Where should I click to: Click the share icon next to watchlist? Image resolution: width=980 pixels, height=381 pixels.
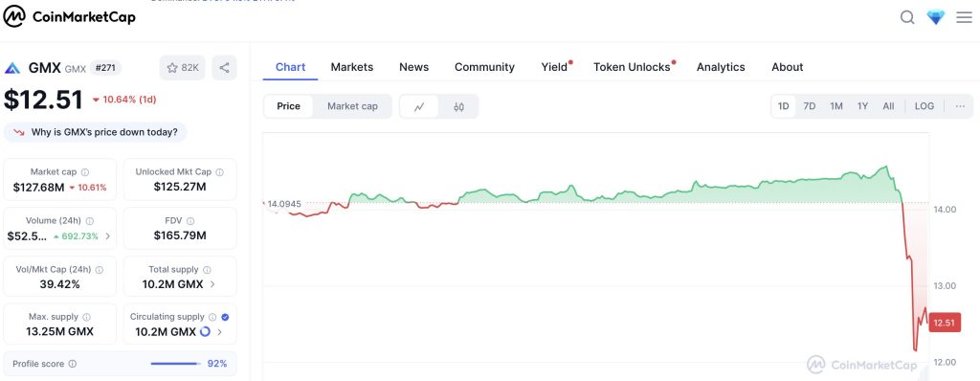coord(224,68)
